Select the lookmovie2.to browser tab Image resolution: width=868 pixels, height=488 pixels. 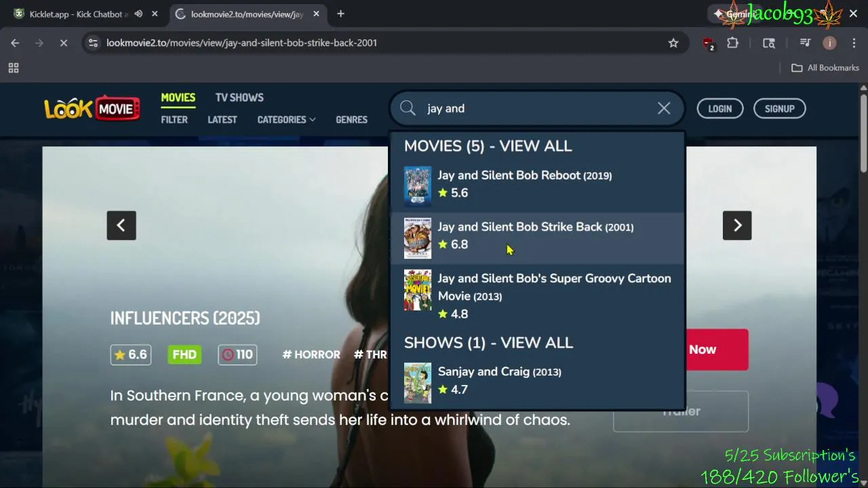(x=246, y=14)
